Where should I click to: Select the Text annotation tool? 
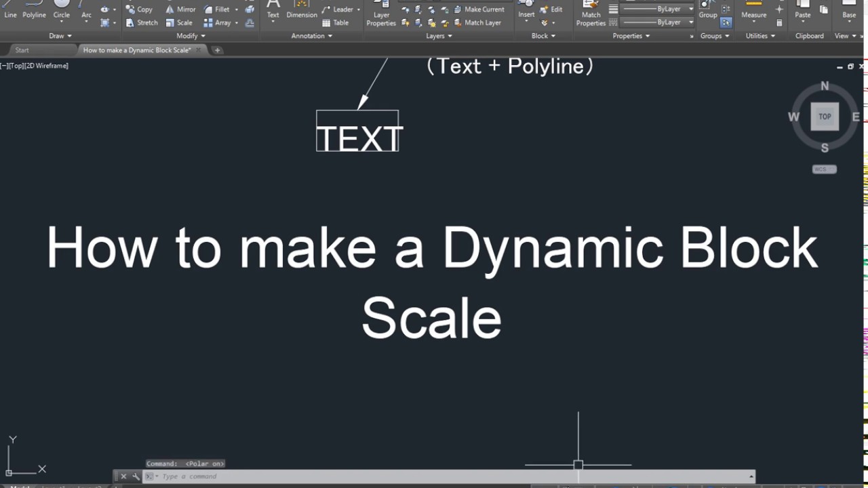(273, 9)
